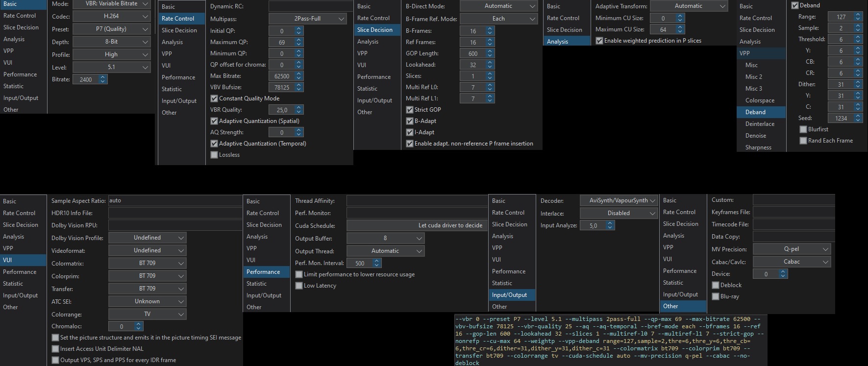The height and width of the screenshot is (366, 868).
Task: Expand the MV Precision dropdown set to Q-pel
Action: [x=792, y=249]
